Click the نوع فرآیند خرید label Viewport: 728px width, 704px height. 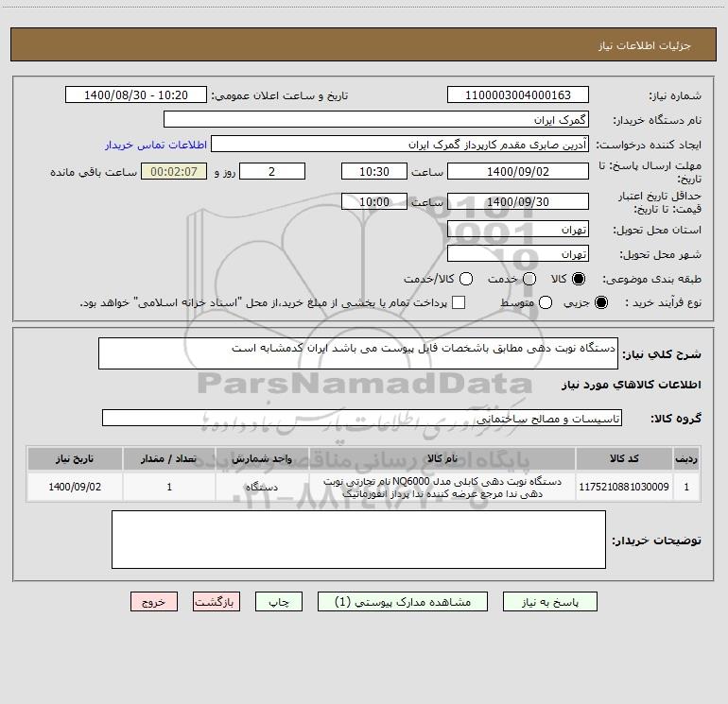(663, 302)
